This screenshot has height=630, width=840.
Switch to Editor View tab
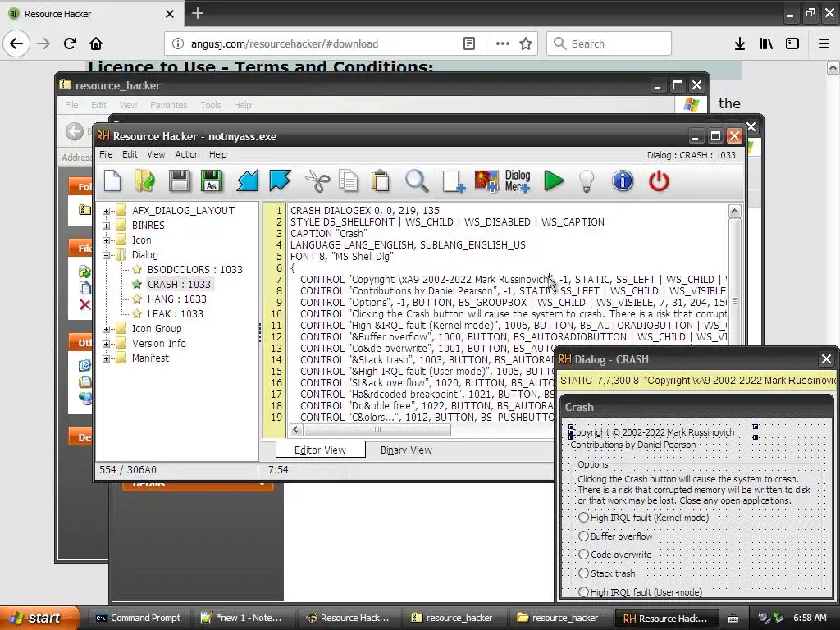pos(321,450)
